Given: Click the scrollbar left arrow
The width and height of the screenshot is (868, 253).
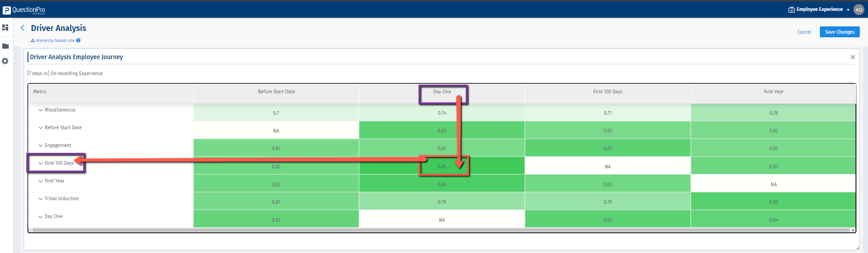Looking at the screenshot, I should 30,230.
